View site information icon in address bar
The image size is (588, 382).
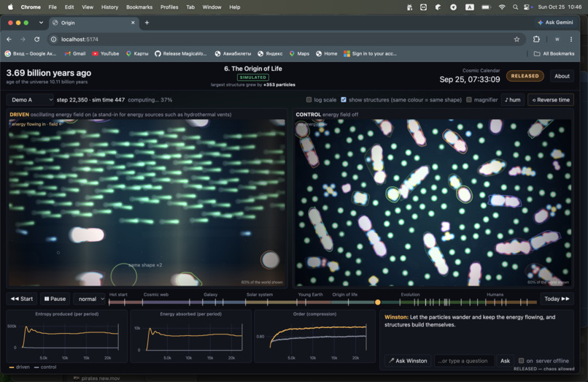click(54, 39)
